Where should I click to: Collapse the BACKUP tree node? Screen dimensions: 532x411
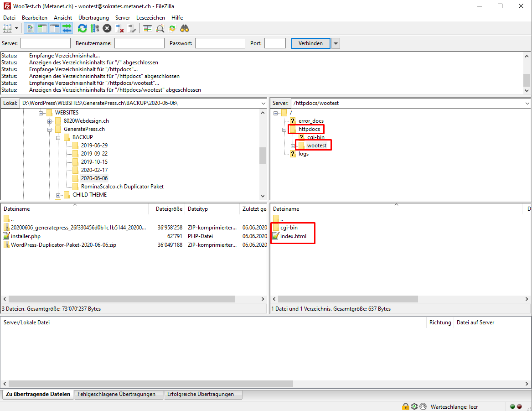[58, 137]
